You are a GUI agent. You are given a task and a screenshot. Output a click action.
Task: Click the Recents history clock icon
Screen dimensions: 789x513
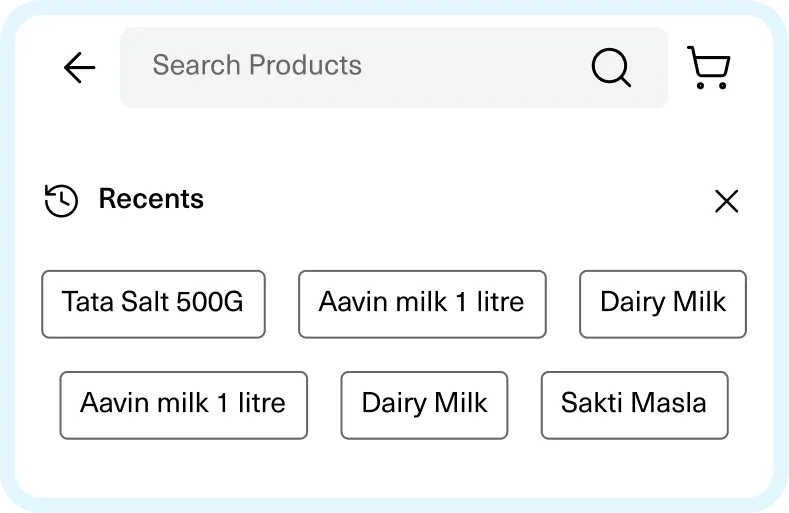[x=61, y=200]
